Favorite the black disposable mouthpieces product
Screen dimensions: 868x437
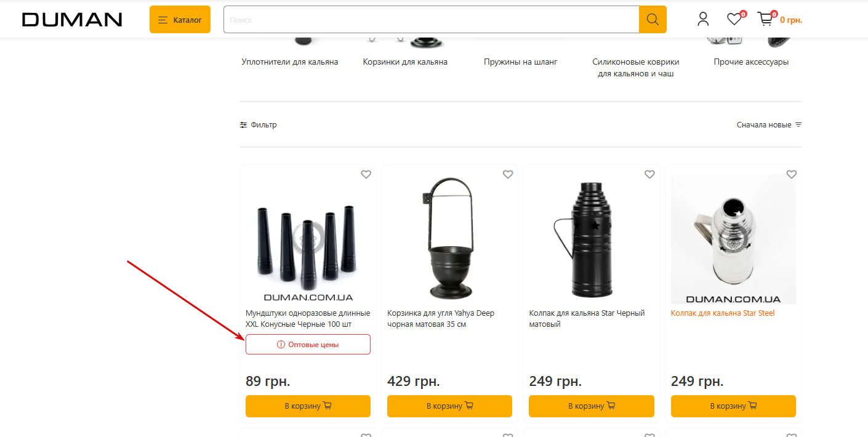[x=366, y=175]
